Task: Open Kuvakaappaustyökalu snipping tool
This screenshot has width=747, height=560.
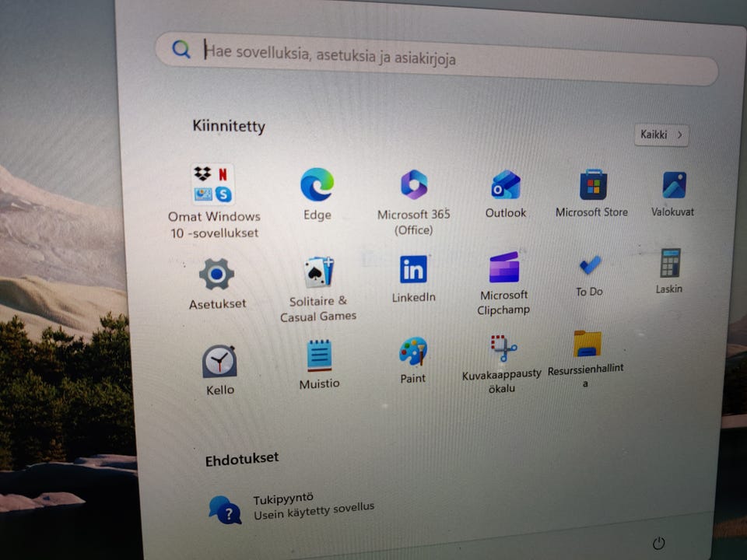Action: [502, 364]
